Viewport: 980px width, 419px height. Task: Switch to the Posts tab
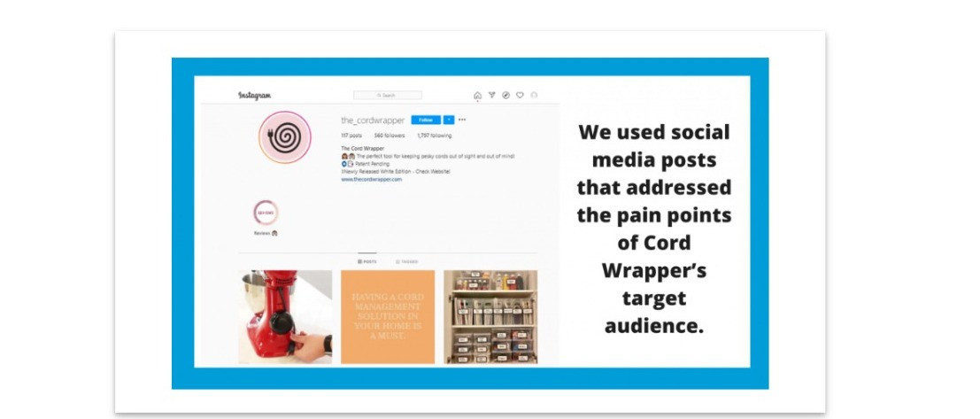[367, 261]
